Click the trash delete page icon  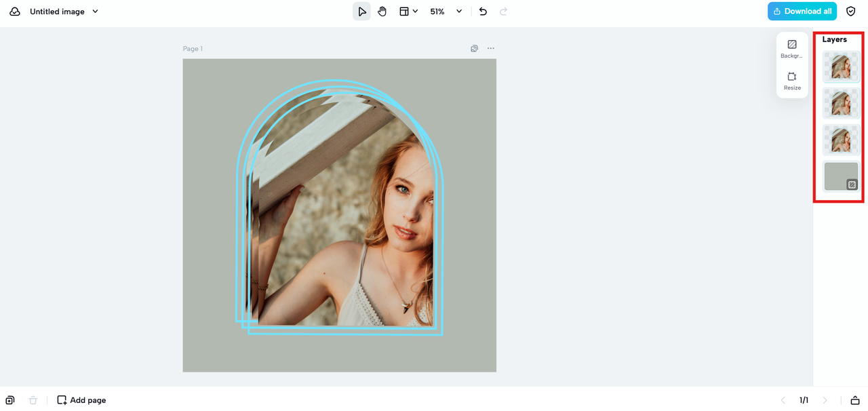[33, 400]
